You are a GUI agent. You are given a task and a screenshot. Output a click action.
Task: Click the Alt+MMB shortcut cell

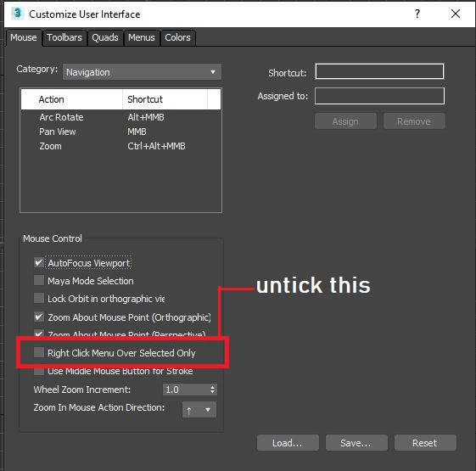click(x=146, y=117)
